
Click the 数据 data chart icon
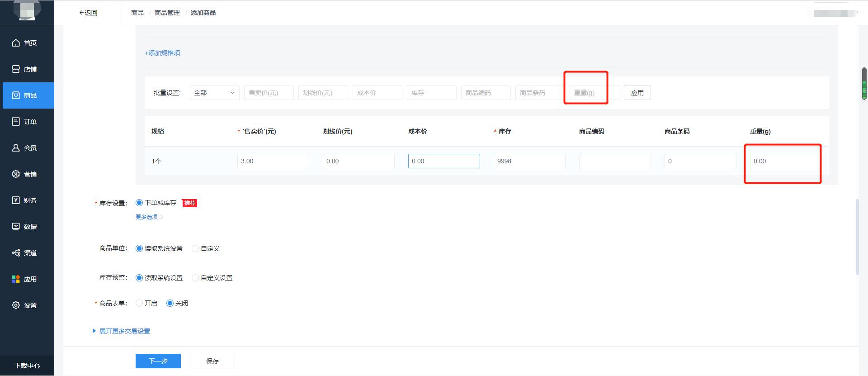16,227
